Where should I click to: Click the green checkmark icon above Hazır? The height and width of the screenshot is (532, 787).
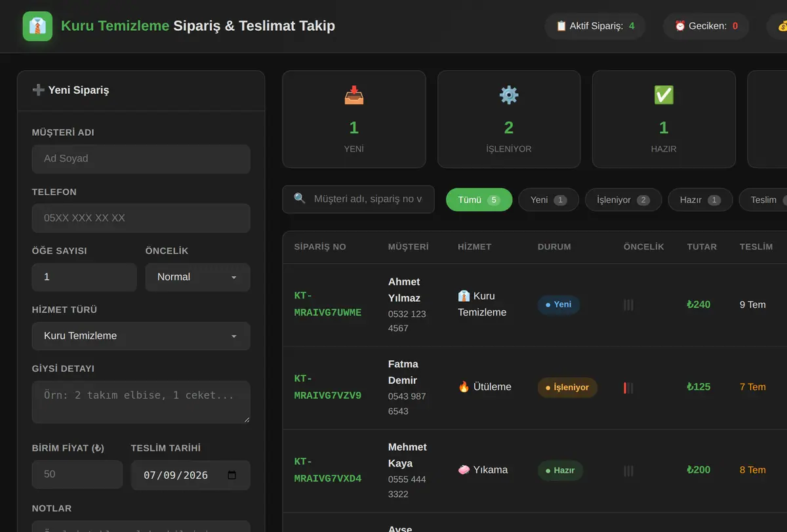coord(664,95)
